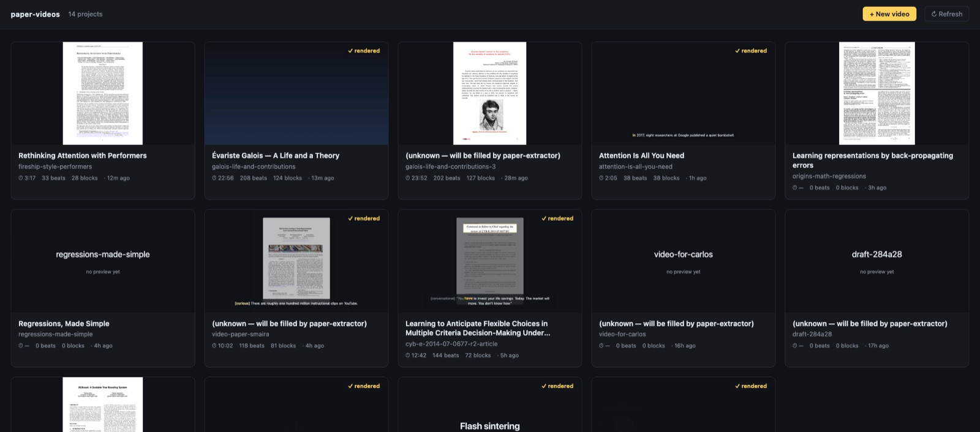The height and width of the screenshot is (432, 980).
Task: Select the regressions-made-simple preview placeholder
Action: pos(103,261)
